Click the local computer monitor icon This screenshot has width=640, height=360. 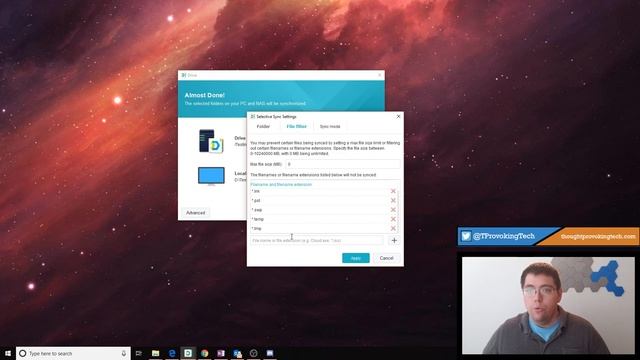211,176
